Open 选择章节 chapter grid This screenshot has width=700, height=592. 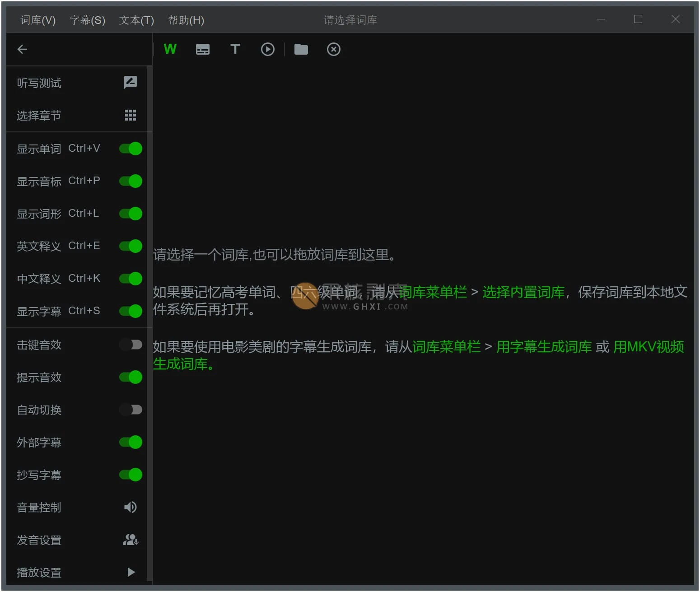coord(130,115)
